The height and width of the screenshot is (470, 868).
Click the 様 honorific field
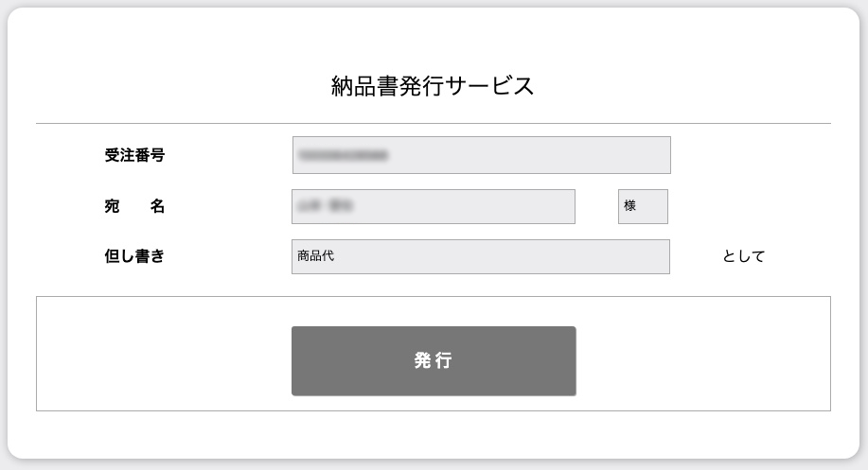[643, 206]
